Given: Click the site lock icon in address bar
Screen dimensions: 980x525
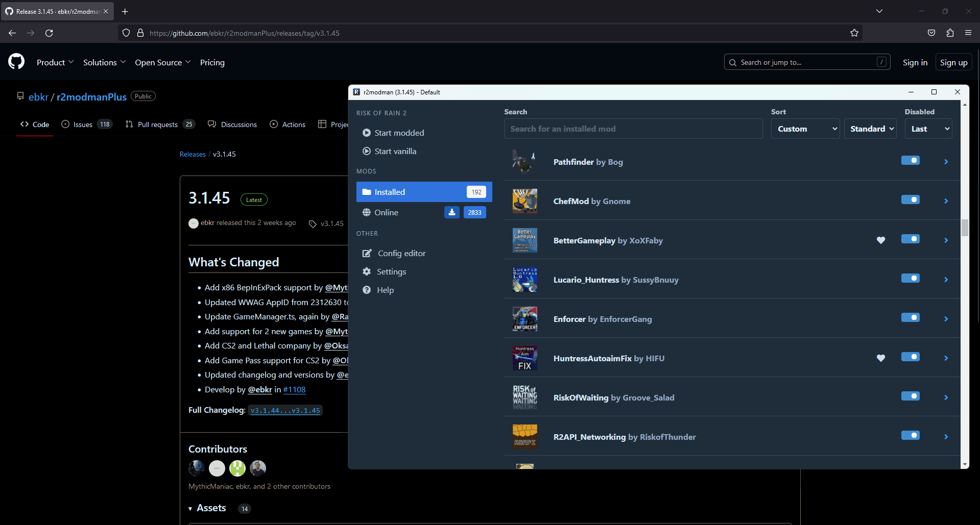Looking at the screenshot, I should click(140, 33).
